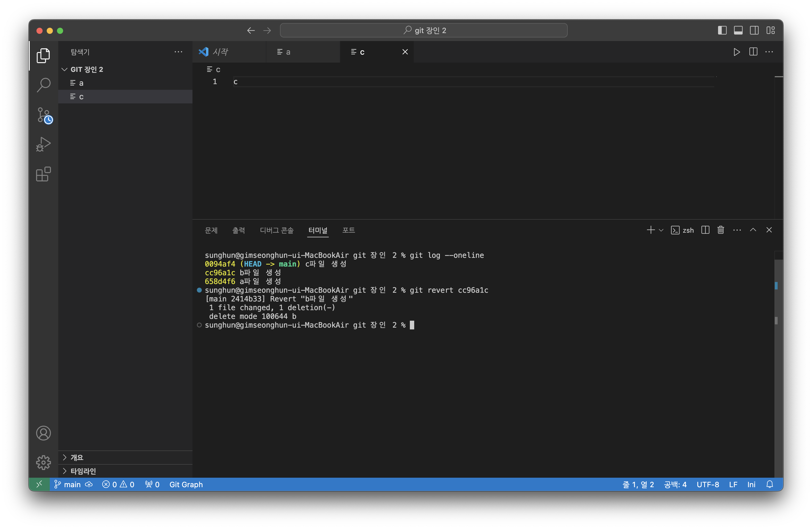
Task: Switch to editor tab a
Action: [x=288, y=52]
